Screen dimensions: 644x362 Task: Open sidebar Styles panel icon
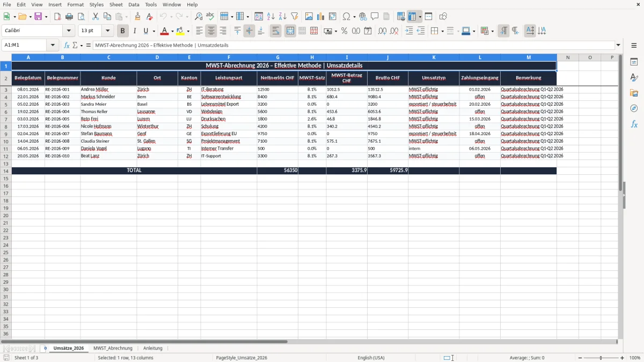coord(634,77)
